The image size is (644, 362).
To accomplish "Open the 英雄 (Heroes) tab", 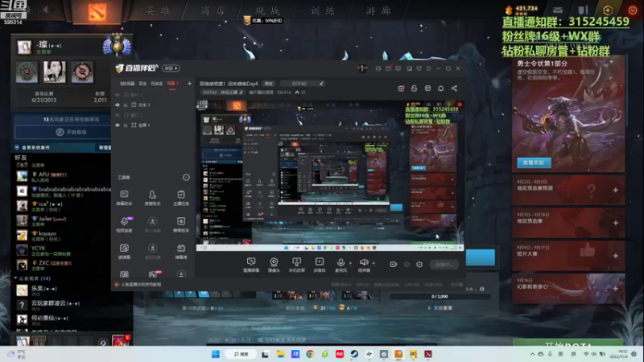I will tap(157, 10).
